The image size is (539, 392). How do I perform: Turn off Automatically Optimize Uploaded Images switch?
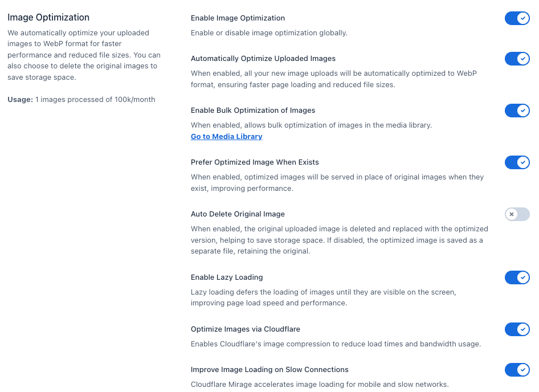(517, 59)
